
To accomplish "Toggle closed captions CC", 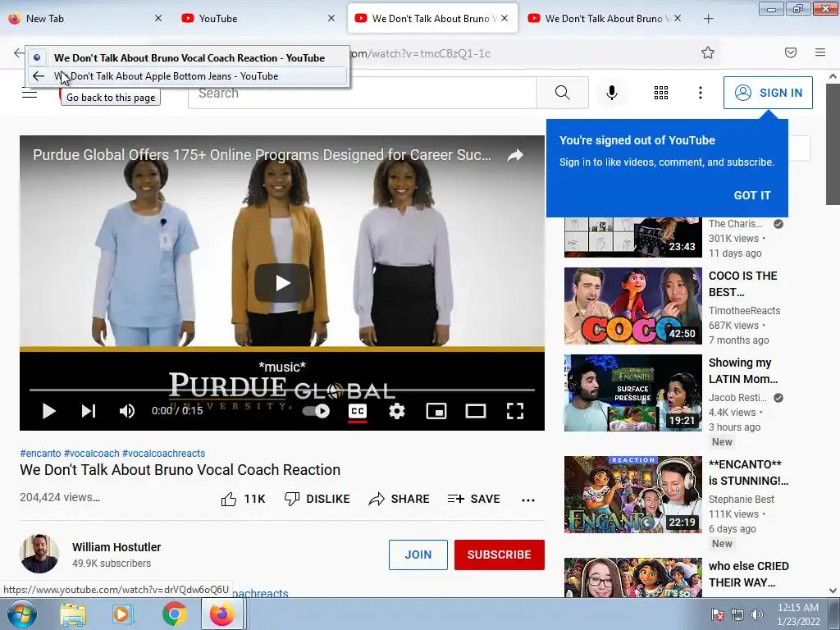I will (358, 411).
